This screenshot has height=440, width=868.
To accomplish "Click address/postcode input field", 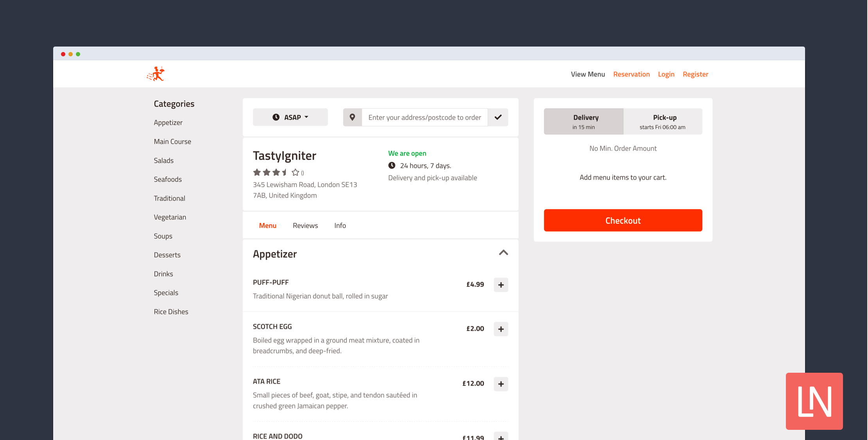I will click(x=424, y=117).
